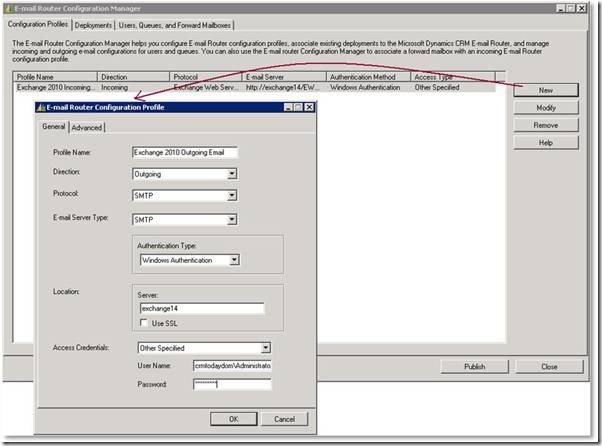Click the Windows Authentication cell in list

(365, 88)
